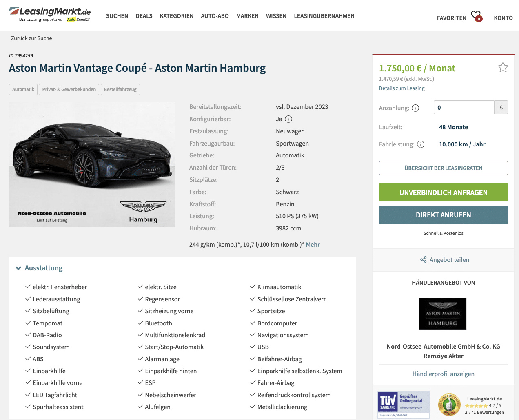Change Laufzeit value 48 Monate
This screenshot has height=420, width=519.
point(453,127)
